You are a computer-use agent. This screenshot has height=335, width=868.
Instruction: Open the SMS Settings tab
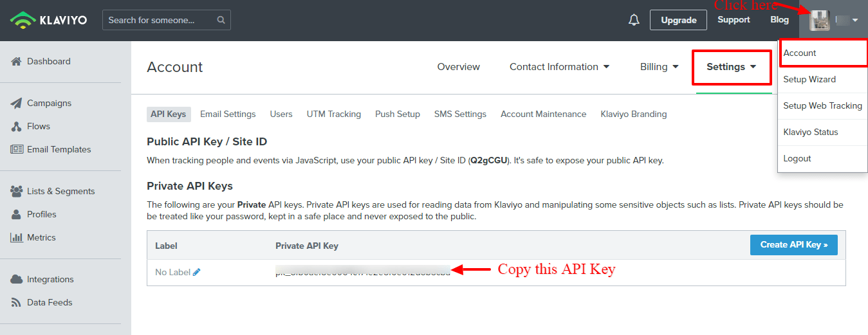click(460, 114)
